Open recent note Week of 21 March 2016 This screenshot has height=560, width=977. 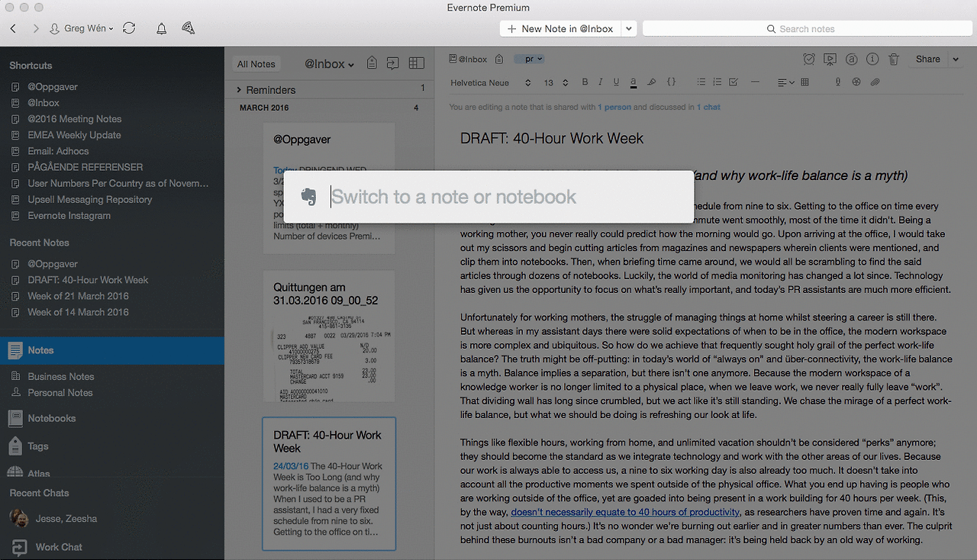pyautogui.click(x=78, y=295)
